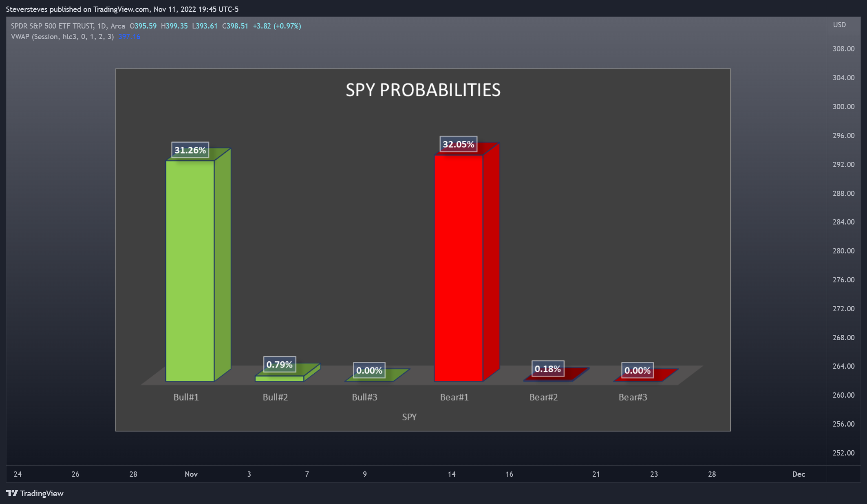Click the Bear#1 axis label
The width and height of the screenshot is (867, 504).
[454, 397]
